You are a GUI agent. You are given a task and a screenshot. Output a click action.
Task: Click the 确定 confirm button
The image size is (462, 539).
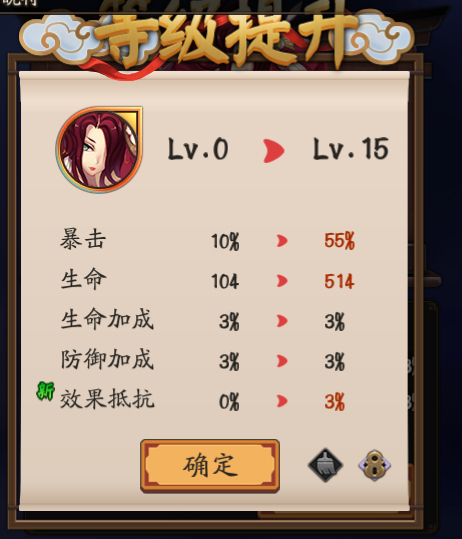point(210,465)
